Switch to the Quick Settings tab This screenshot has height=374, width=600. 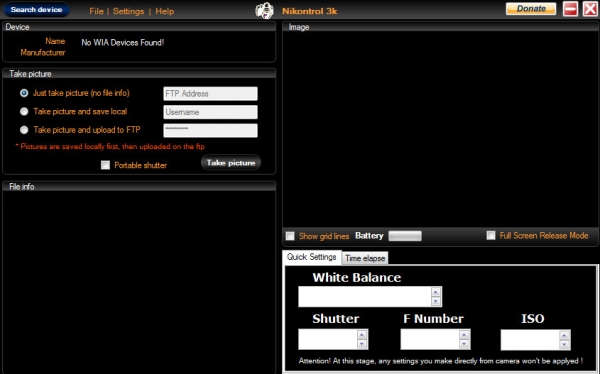311,257
